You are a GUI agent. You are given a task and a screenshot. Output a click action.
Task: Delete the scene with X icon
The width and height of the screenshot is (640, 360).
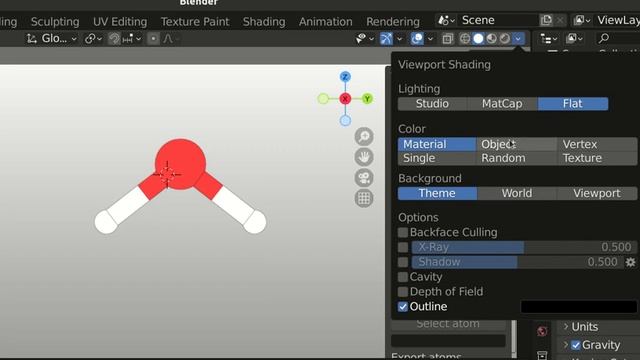[x=560, y=20]
